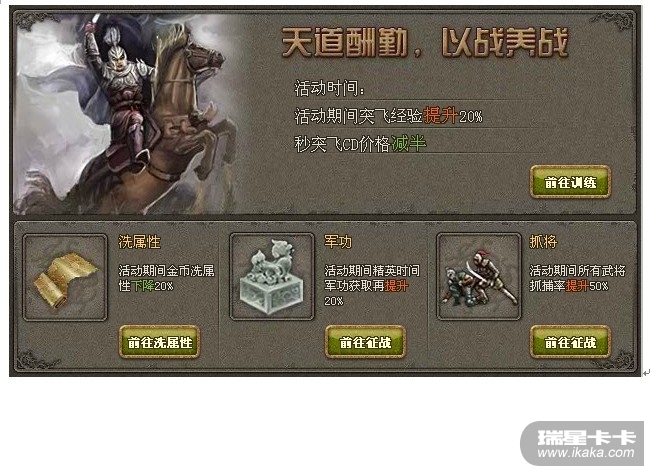
Task: Click the 洗属性 heading
Action: 139,241
